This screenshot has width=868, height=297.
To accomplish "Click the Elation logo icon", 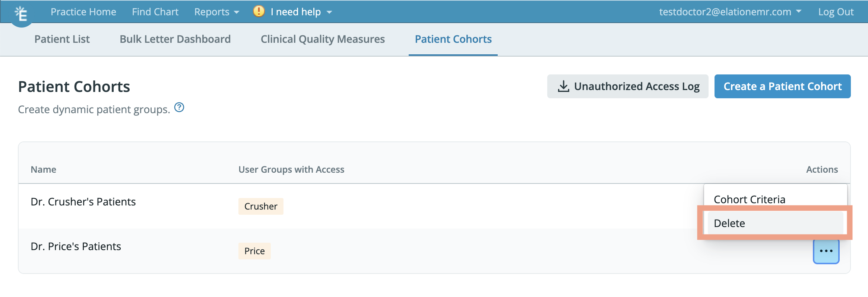I will tap(21, 14).
